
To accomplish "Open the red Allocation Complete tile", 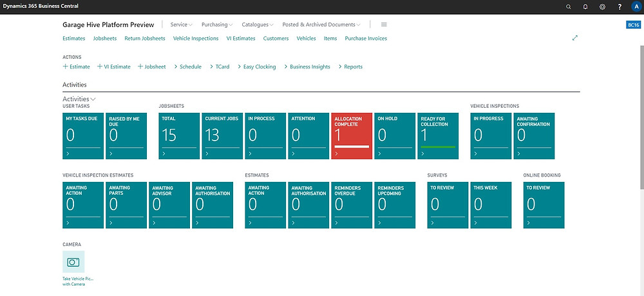I will point(352,135).
